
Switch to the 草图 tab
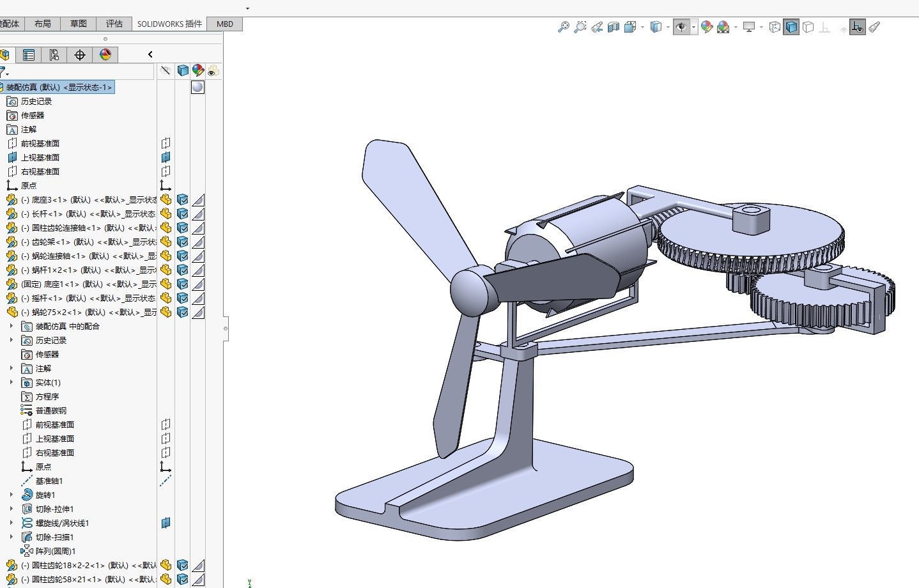click(x=79, y=24)
